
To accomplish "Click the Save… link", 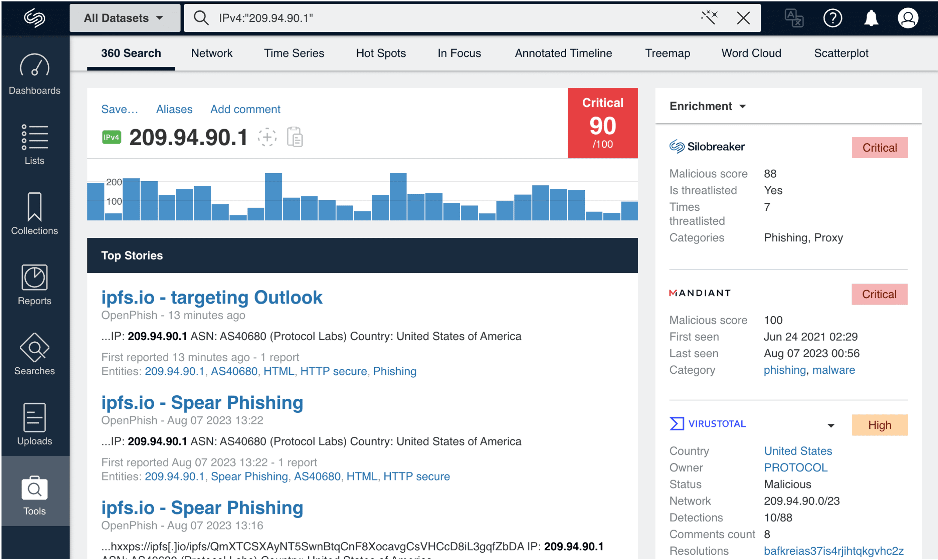I will pyautogui.click(x=120, y=109).
